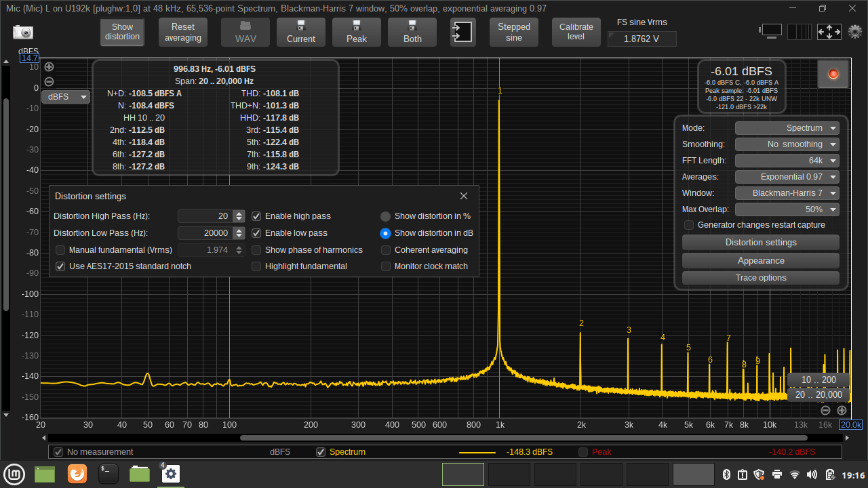Click the FS sine Vrms value field
Screen dimensions: 868x488
[x=642, y=39]
